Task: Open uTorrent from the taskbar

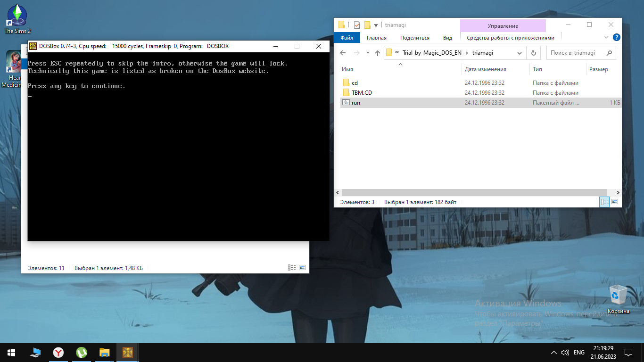Action: click(82, 352)
